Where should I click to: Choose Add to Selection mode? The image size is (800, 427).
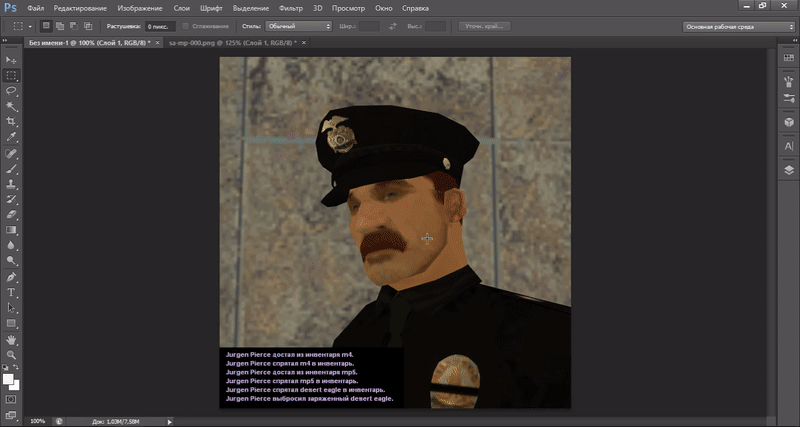[x=60, y=26]
